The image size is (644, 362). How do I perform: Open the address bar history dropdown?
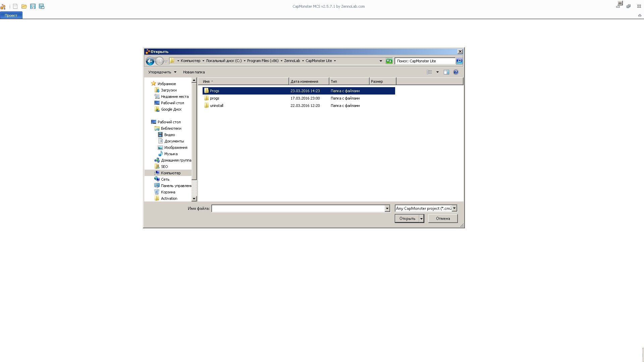click(381, 61)
